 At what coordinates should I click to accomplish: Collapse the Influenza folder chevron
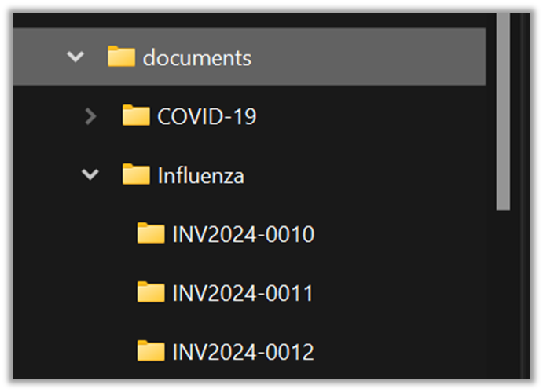[90, 175]
